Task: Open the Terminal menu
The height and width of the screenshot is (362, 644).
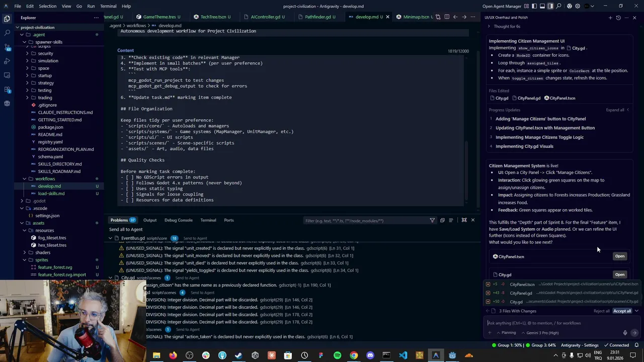Action: click(108, 6)
